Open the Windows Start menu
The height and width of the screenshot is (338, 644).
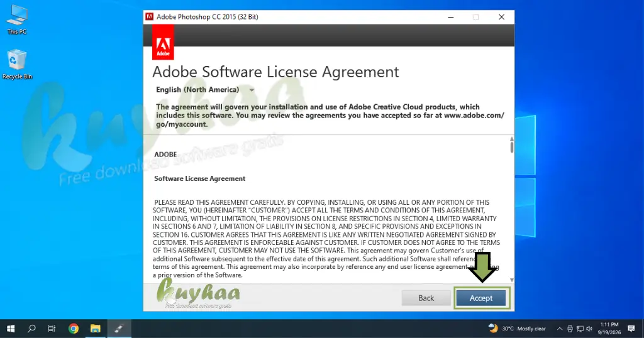pyautogui.click(x=11, y=329)
